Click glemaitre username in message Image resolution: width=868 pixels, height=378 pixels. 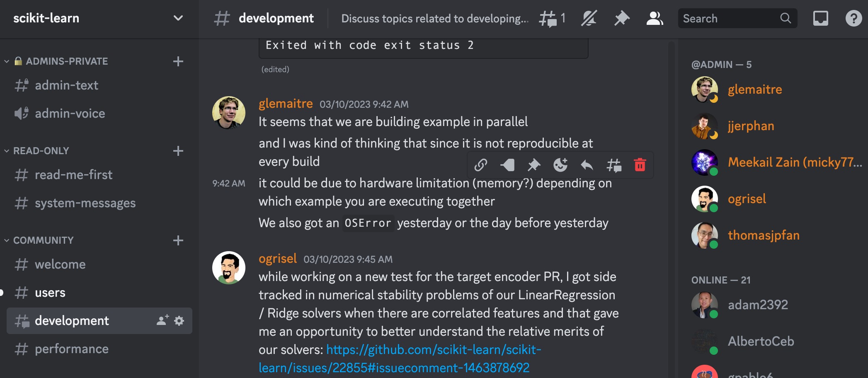(286, 104)
